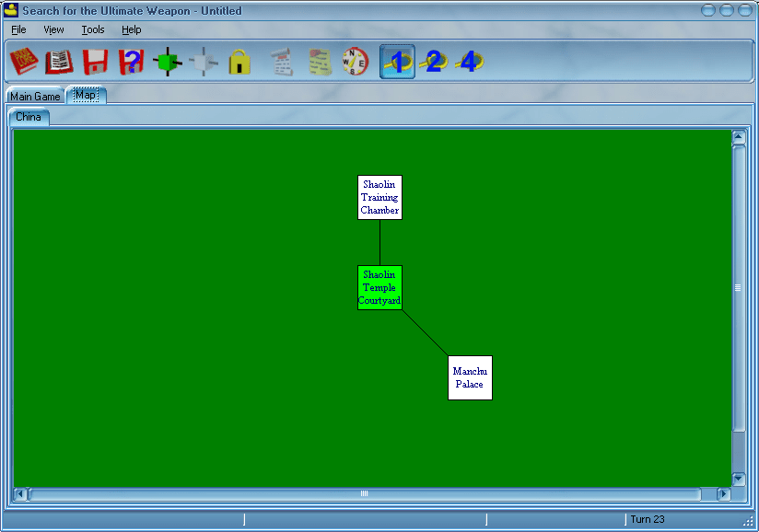Click the vertical scrollbar down arrow
Viewport: 759px width, 532px height.
[x=738, y=479]
